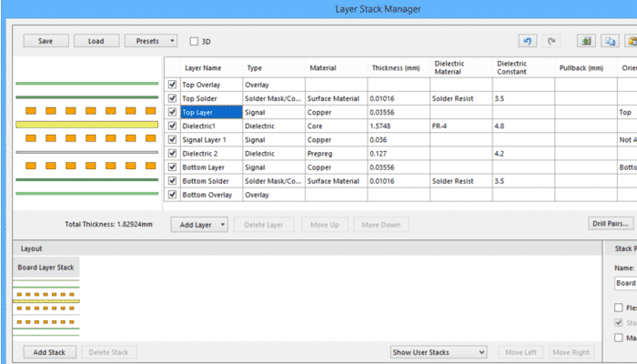Viewport: 637px width, 364px height.
Task: Click the green export image icon
Action: [x=586, y=41]
